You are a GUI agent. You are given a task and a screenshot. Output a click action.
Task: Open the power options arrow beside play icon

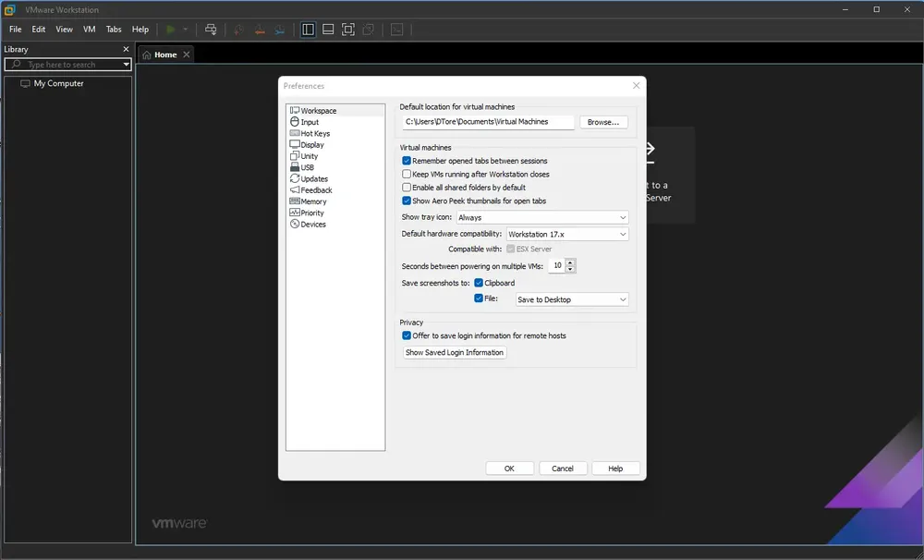[x=185, y=30]
